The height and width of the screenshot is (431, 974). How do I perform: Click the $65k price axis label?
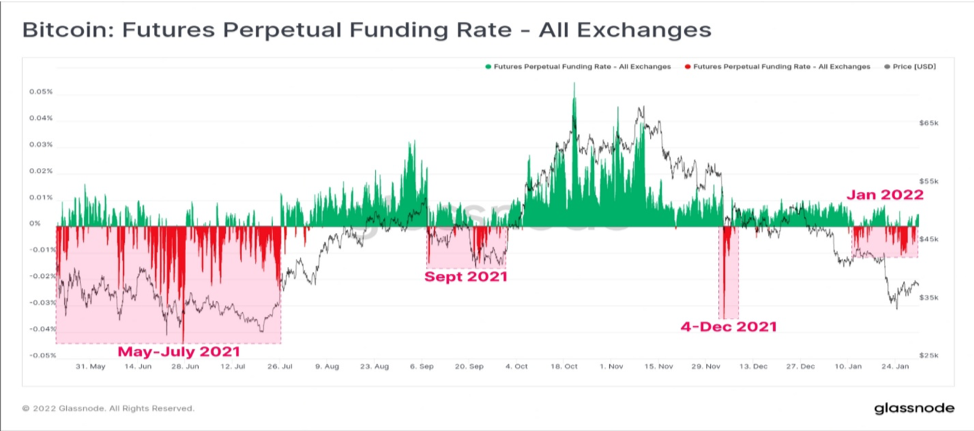pyautogui.click(x=928, y=124)
